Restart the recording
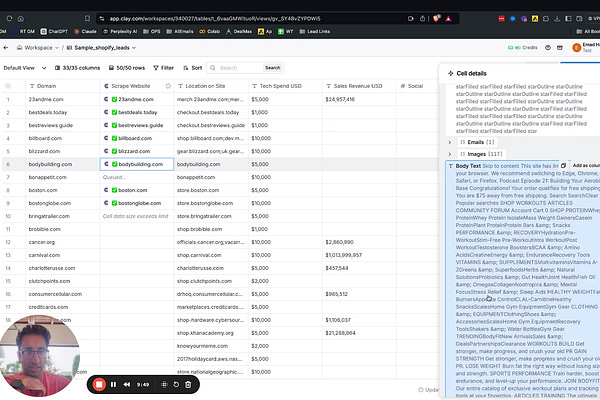 [x=176, y=384]
